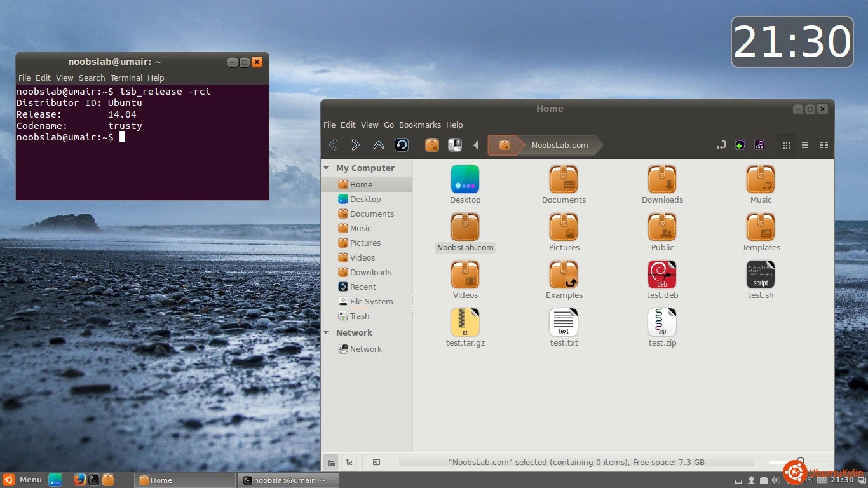The width and height of the screenshot is (868, 488).
Task: Open the Bookmarks menu in file manager
Action: click(x=419, y=125)
